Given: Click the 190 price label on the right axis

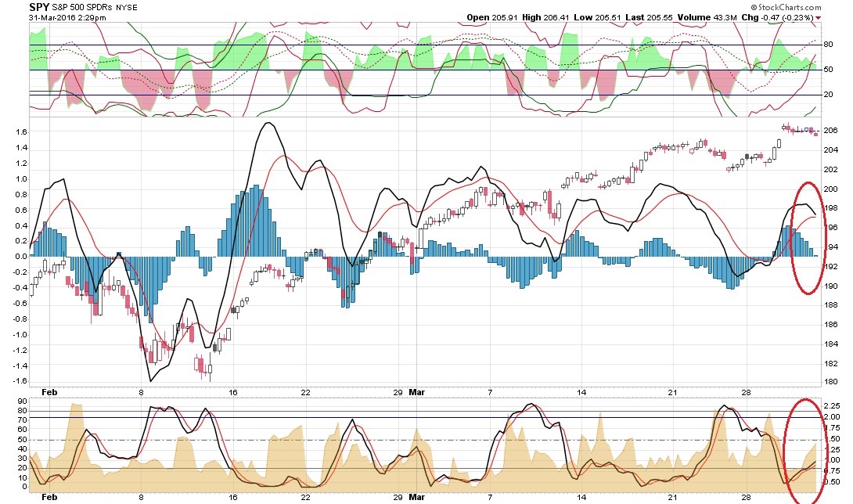Looking at the screenshot, I should pyautogui.click(x=830, y=286).
